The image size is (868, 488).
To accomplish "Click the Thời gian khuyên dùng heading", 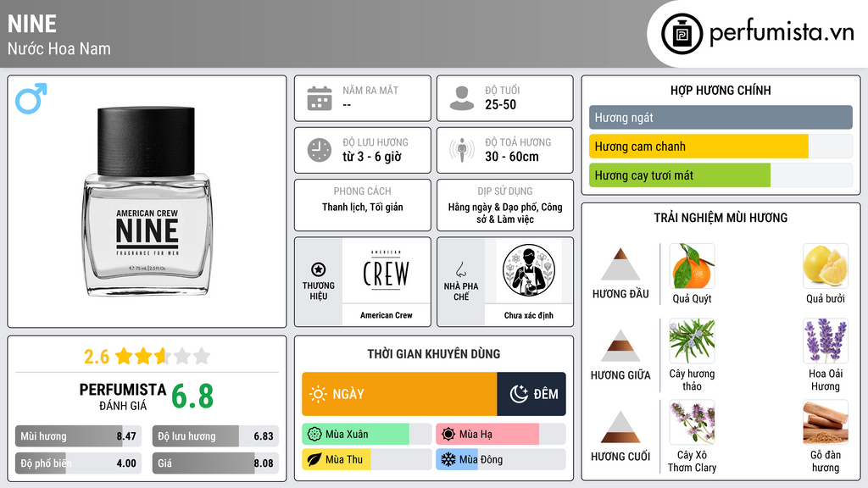I will coord(434,354).
